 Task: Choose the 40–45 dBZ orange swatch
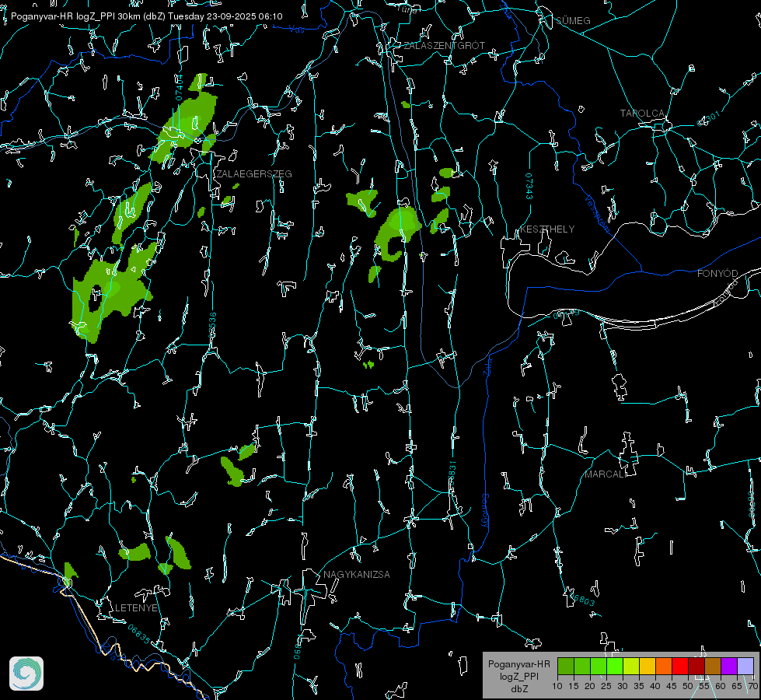664,666
